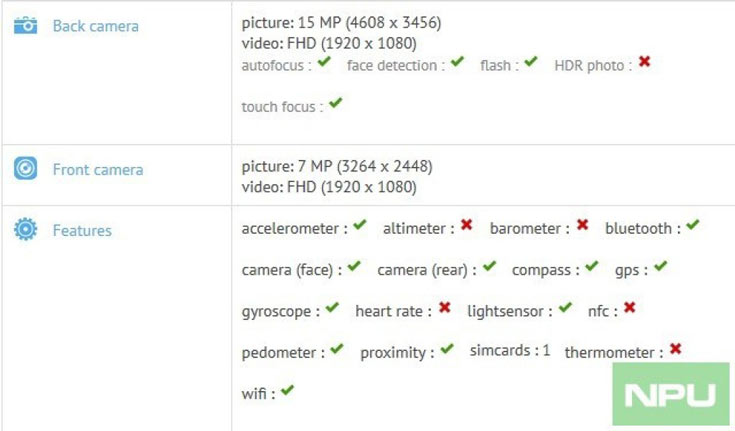Click the red cross beside thermometer
Screen dimensions: 735x431
(x=676, y=350)
